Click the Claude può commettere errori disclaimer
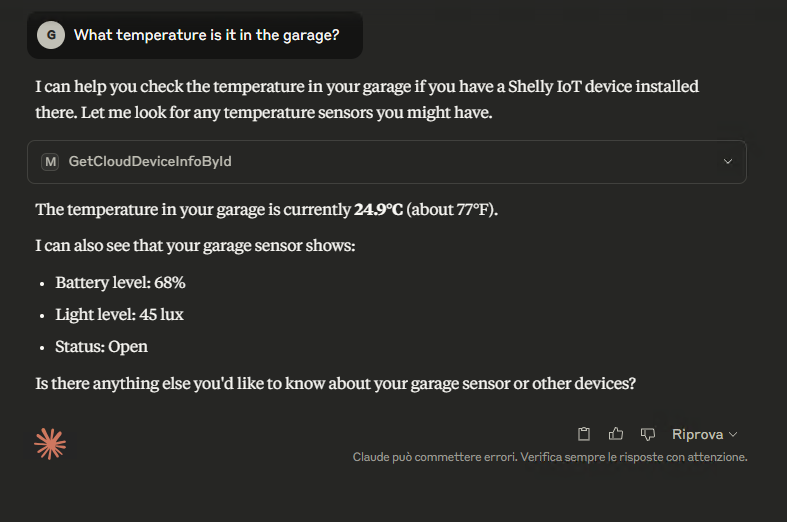Image resolution: width=787 pixels, height=522 pixels. click(550, 457)
